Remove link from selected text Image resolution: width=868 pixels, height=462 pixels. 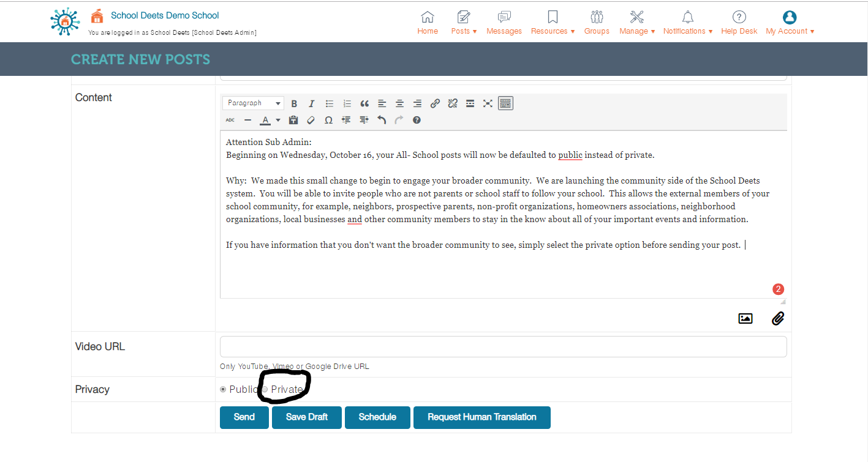pos(453,103)
